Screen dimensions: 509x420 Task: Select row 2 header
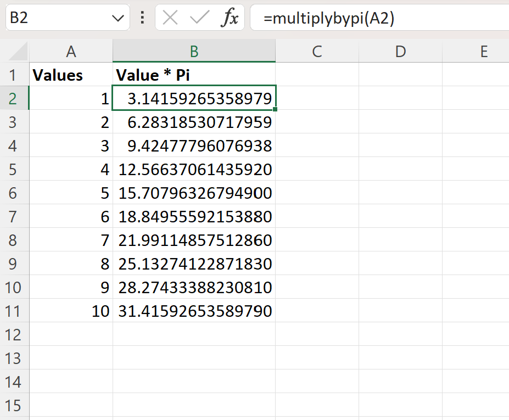14,98
